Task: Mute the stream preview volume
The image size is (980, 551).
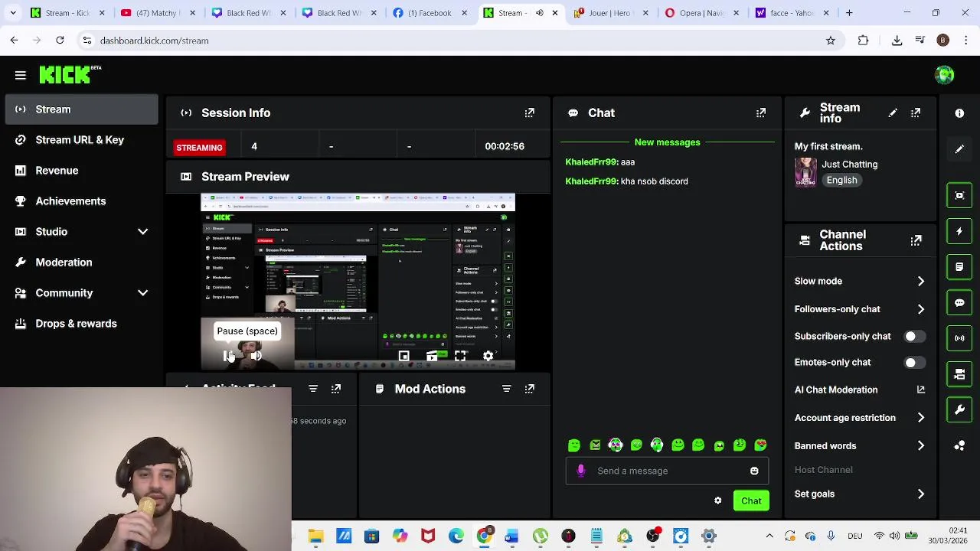Action: click(256, 356)
